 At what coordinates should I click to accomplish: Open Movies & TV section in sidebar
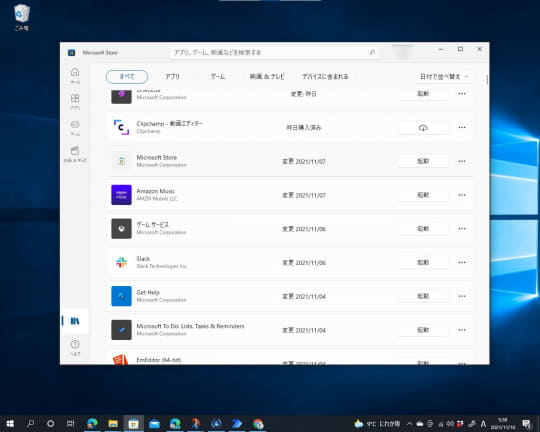75,154
